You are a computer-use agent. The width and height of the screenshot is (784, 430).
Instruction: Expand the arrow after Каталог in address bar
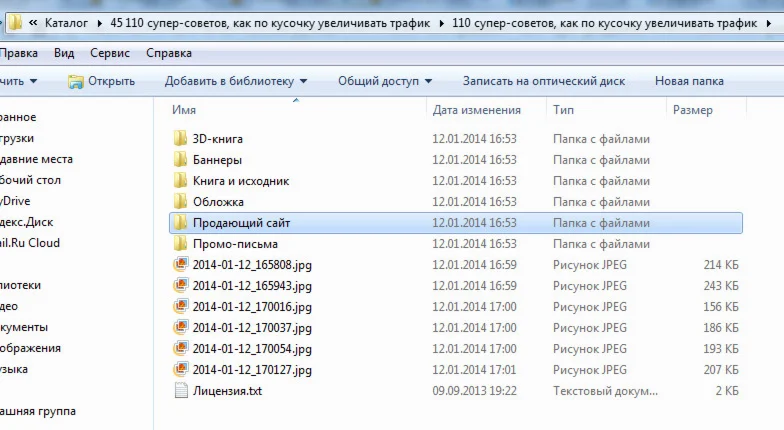(100, 24)
